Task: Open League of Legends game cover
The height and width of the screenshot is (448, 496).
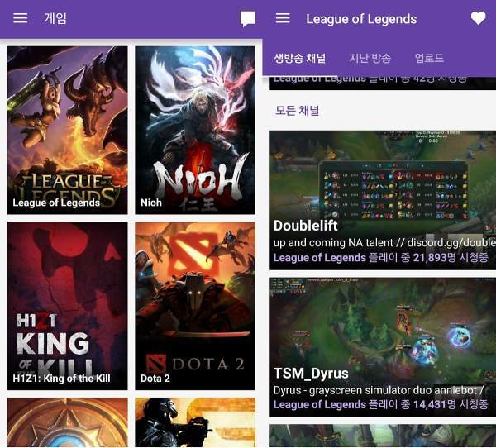Action: tap(68, 130)
